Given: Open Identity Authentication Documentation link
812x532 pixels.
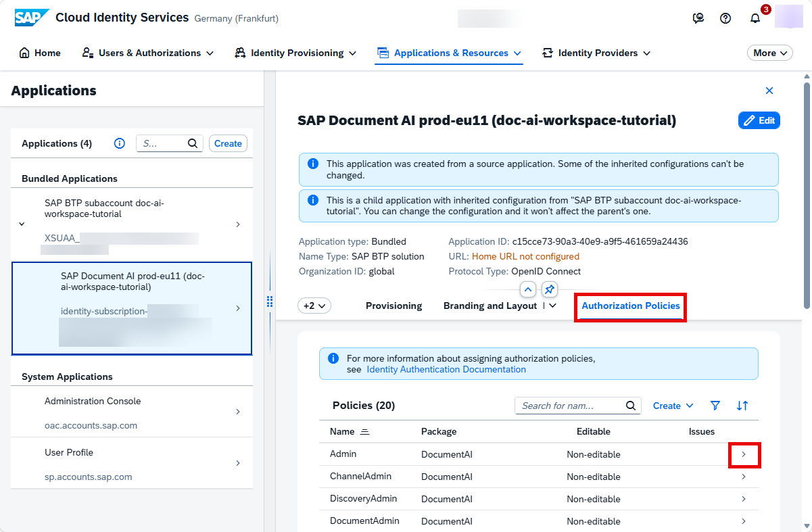Looking at the screenshot, I should point(446,369).
